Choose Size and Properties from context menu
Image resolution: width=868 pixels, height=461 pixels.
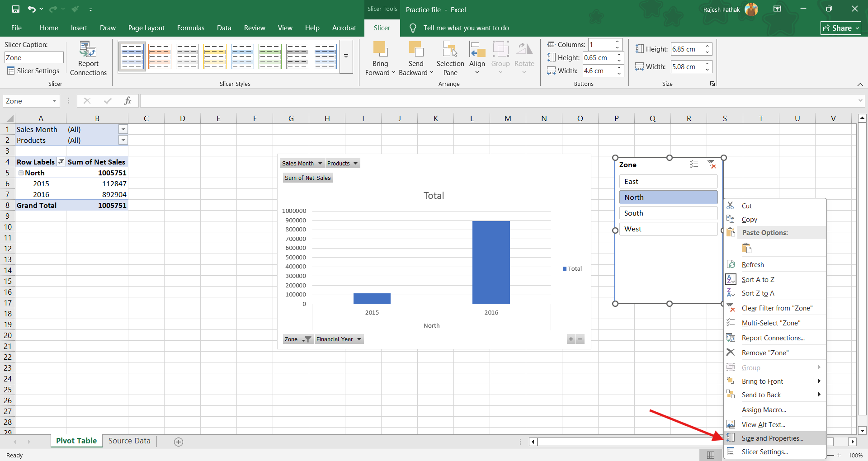click(x=772, y=438)
